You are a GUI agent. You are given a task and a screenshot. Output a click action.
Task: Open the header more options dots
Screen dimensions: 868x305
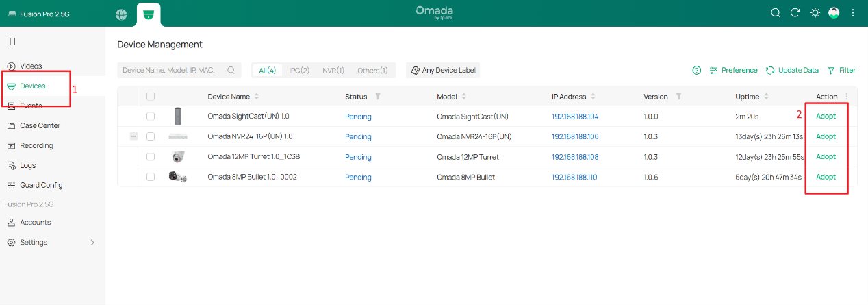point(853,13)
